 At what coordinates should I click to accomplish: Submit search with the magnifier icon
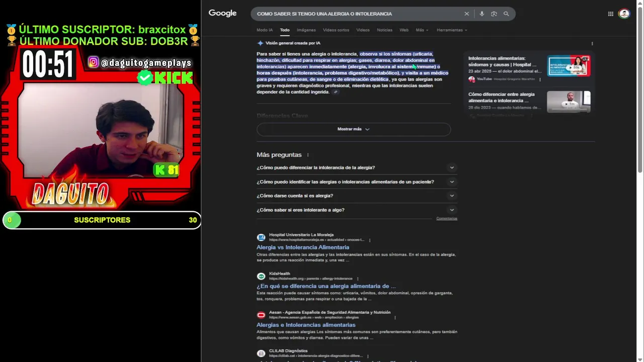coord(506,14)
